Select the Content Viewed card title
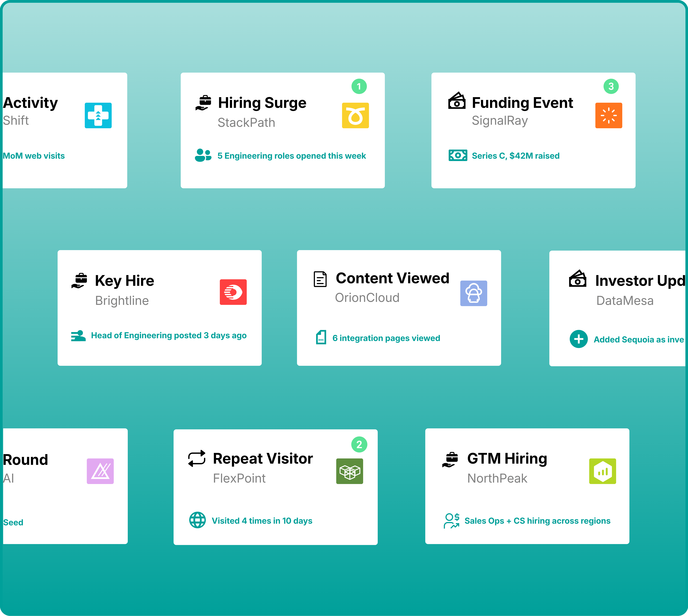 [x=392, y=278]
